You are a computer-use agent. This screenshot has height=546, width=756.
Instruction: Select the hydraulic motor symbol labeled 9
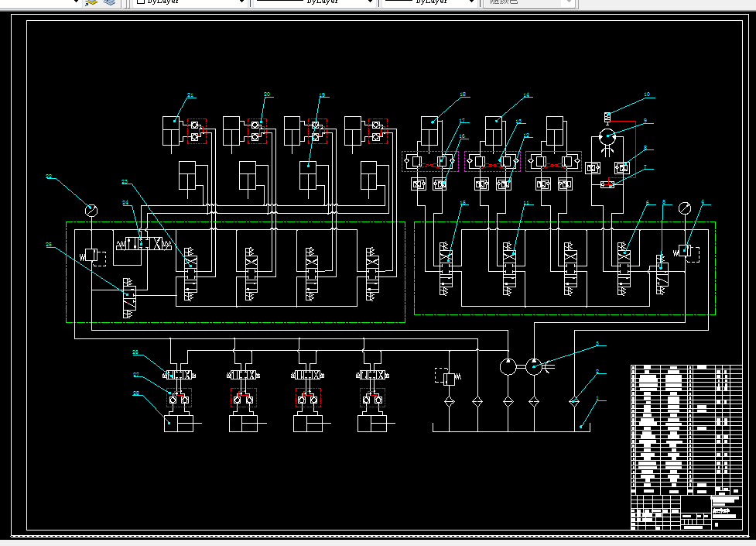click(607, 136)
